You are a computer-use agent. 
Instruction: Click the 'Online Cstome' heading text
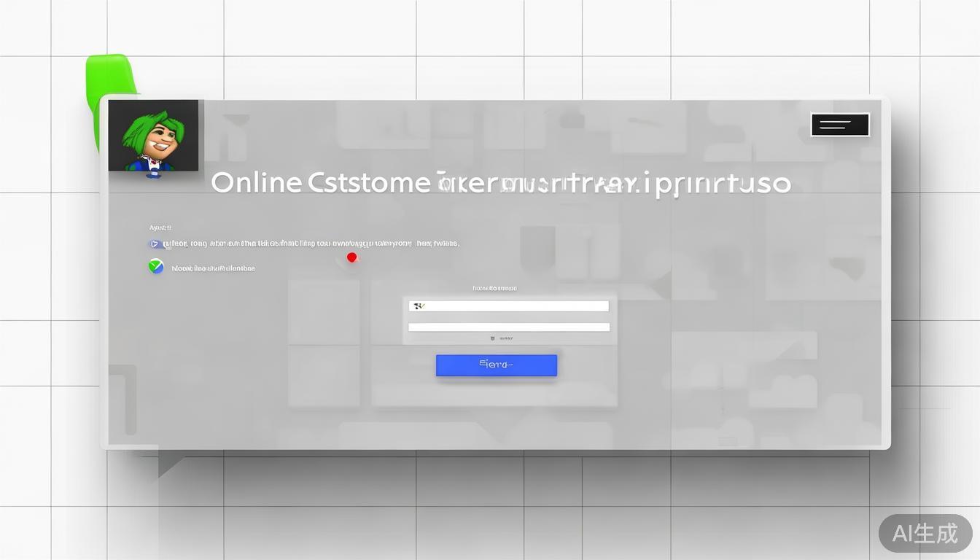click(x=321, y=182)
